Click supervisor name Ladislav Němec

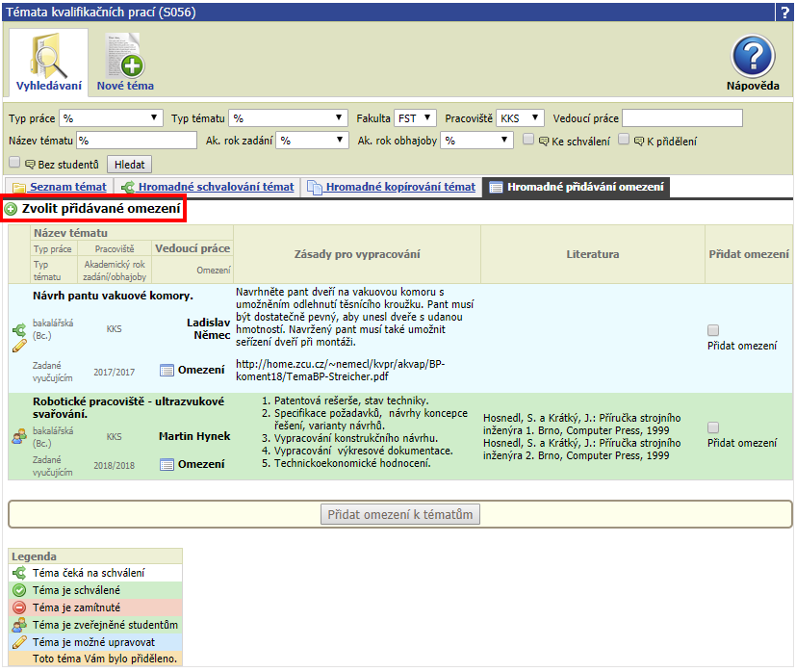click(208, 329)
